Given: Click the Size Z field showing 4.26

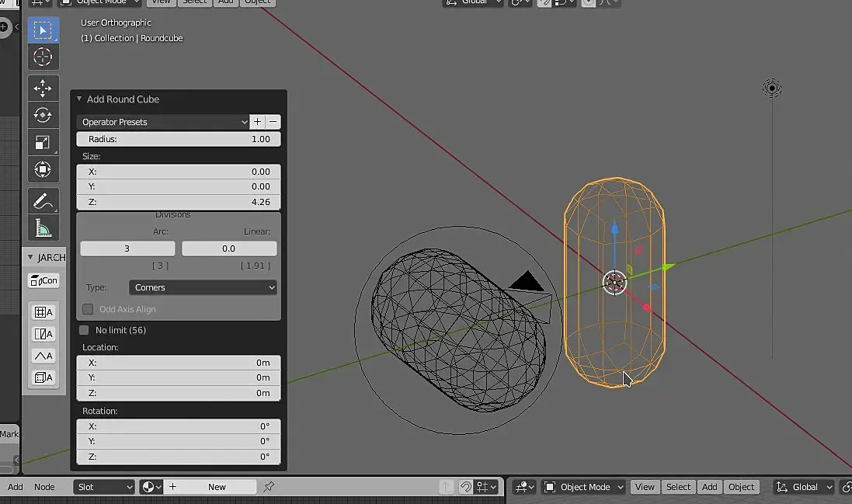Looking at the screenshot, I should tap(179, 202).
